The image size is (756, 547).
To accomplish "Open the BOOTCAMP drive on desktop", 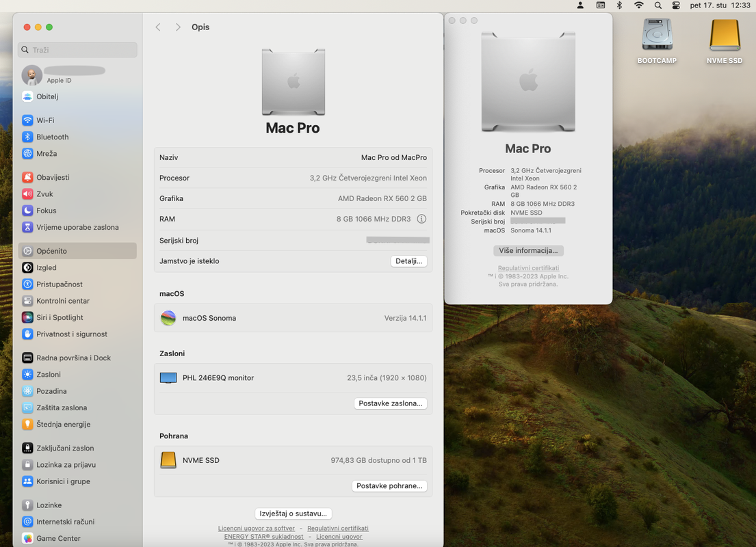I will 657,41.
